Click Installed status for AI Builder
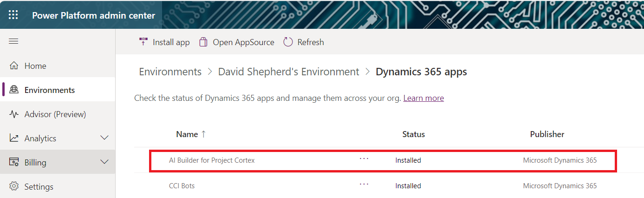This screenshot has height=198, width=644. coord(408,160)
